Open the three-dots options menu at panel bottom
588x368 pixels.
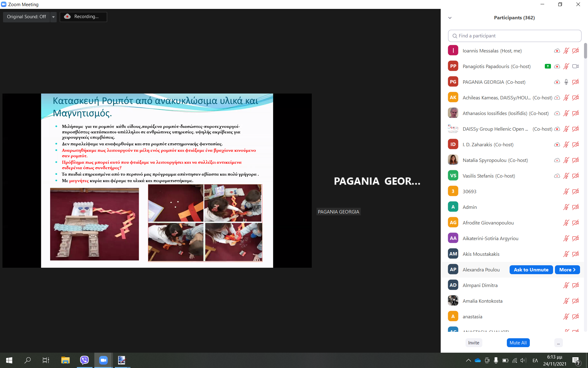tap(558, 343)
